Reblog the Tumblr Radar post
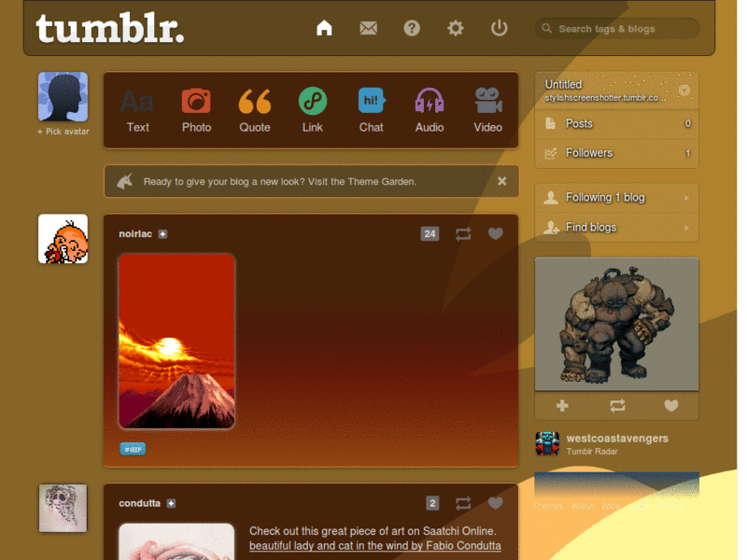The image size is (747, 560). 617,406
